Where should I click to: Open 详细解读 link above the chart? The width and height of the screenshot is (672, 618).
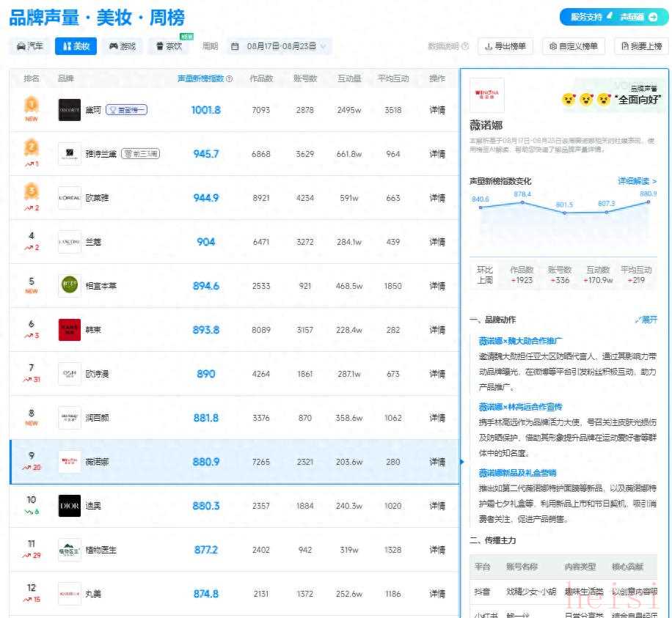pos(637,181)
